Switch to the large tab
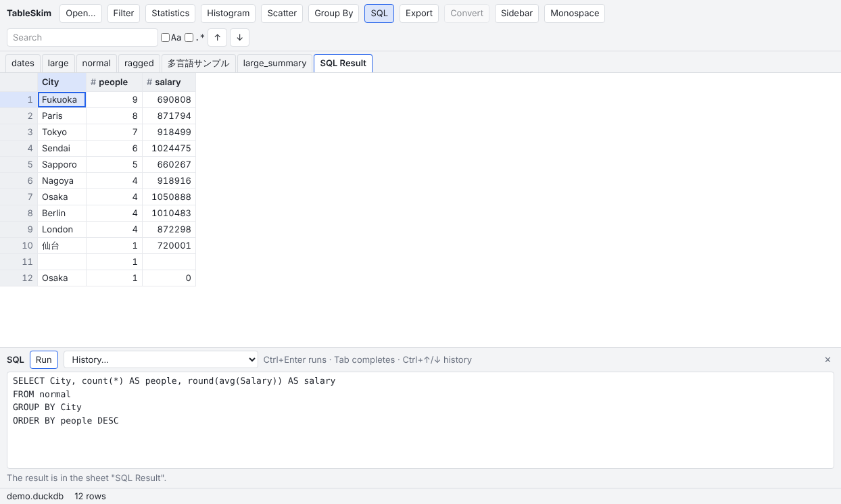Image resolution: width=841 pixels, height=504 pixels. (x=58, y=63)
